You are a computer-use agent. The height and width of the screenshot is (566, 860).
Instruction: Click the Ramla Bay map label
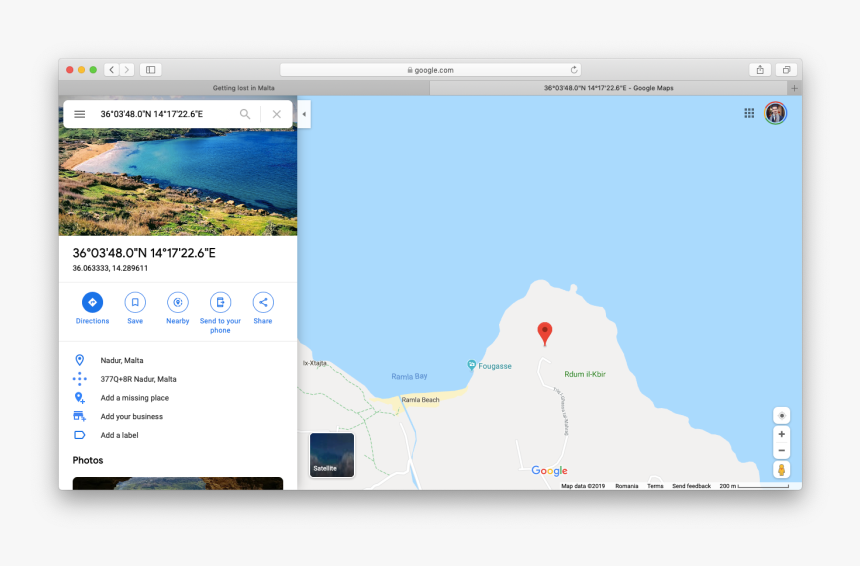409,376
